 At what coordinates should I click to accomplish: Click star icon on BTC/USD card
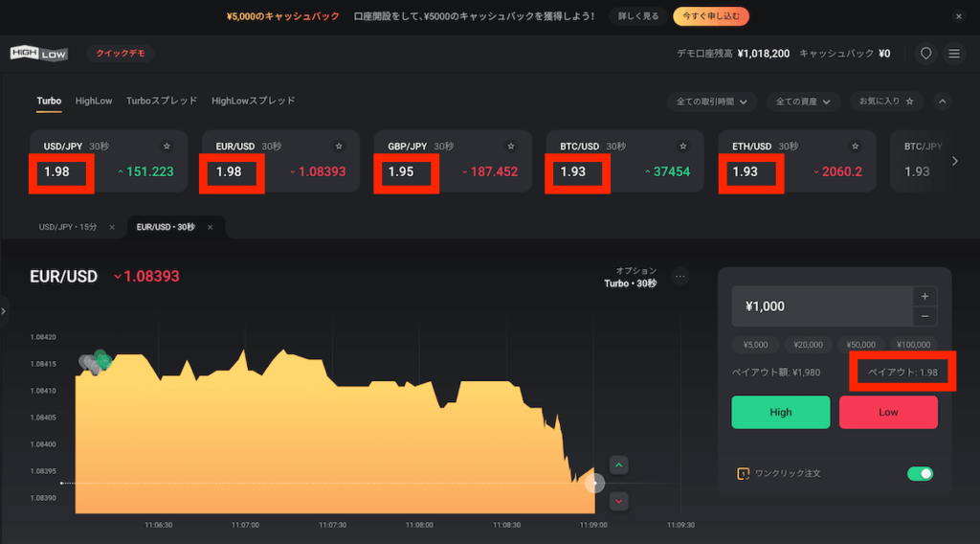click(x=683, y=147)
